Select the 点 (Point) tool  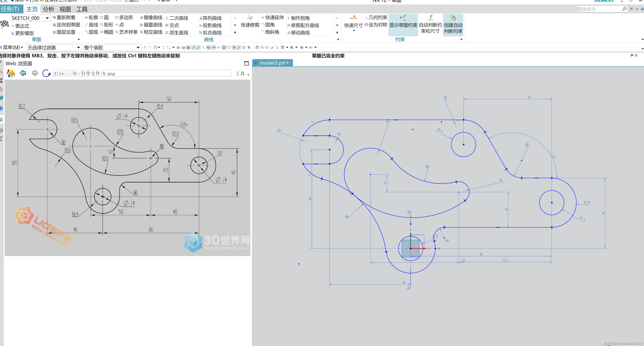[119, 25]
